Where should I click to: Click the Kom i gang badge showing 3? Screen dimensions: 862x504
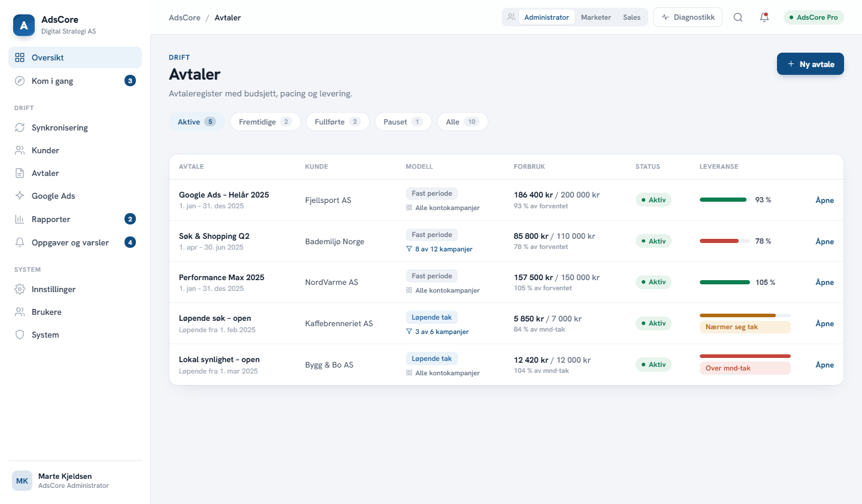coord(130,81)
